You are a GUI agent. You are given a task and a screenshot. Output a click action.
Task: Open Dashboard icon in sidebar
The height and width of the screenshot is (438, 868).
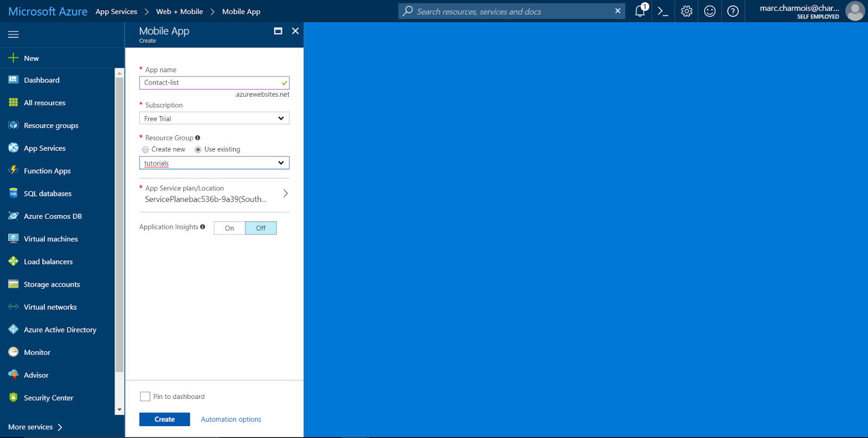pyautogui.click(x=14, y=80)
